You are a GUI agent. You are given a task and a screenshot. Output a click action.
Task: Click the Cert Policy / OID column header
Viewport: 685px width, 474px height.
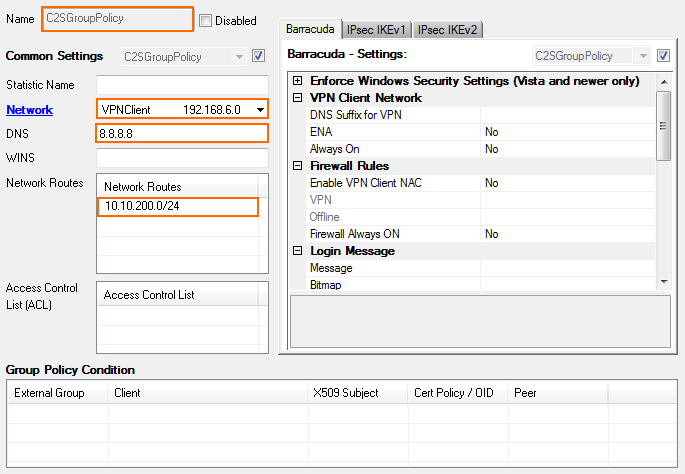pos(458,393)
